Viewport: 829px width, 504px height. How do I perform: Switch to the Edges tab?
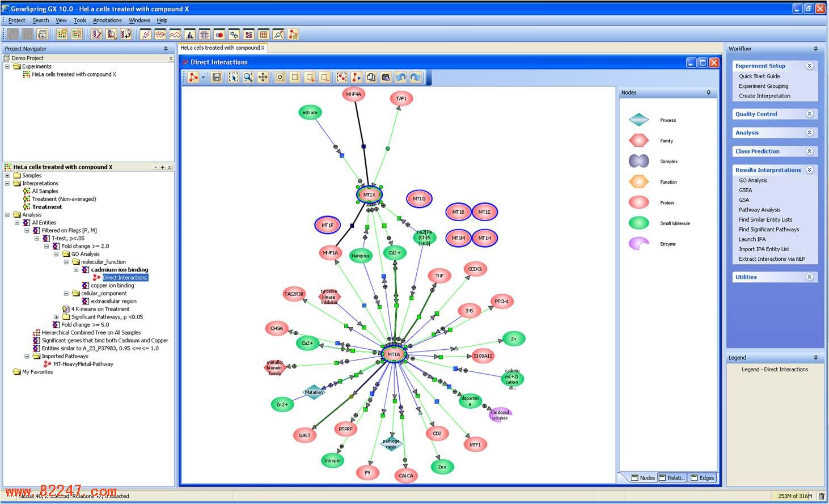[703, 478]
